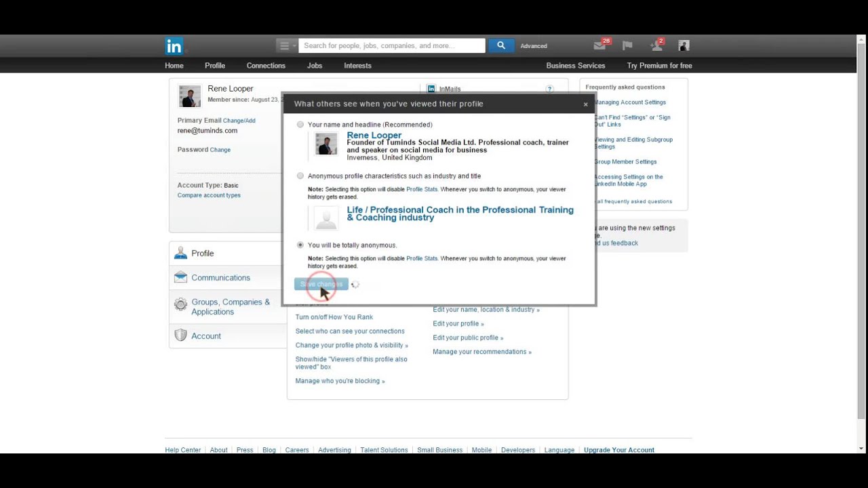This screenshot has height=488, width=868.
Task: Click Rene Looper photo in dialog
Action: coord(327,144)
